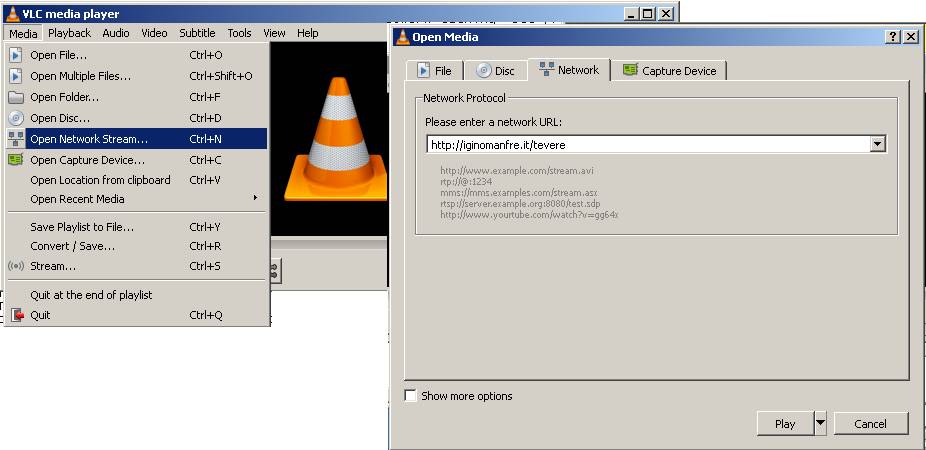Image resolution: width=926 pixels, height=450 pixels.
Task: Switch to the Capture Device tab
Action: pyautogui.click(x=669, y=71)
